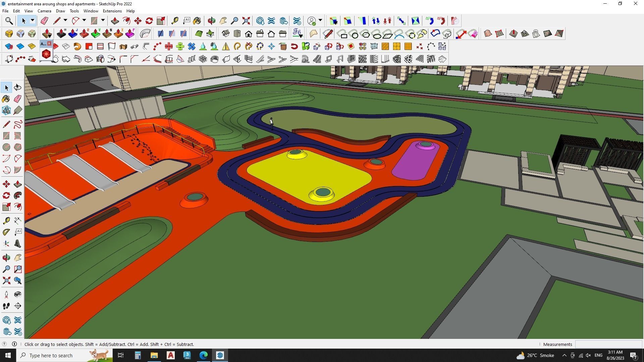644x362 pixels.
Task: Select the Line pencil in left toolbar
Action: tap(6, 124)
